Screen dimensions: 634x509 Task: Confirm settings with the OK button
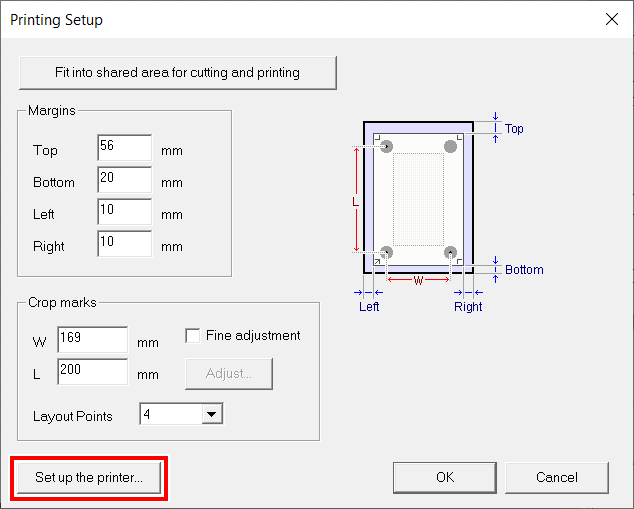coord(445,477)
